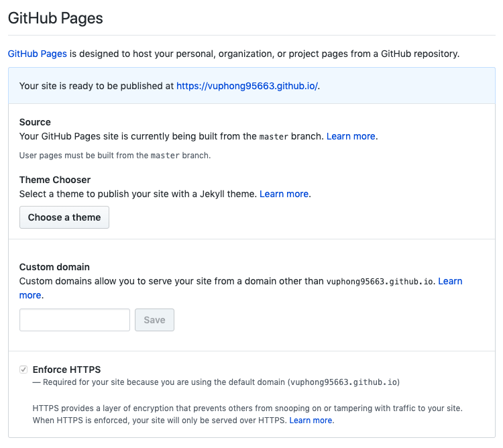This screenshot has width=503, height=448.
Task: Focus the custom domain text field
Action: tap(74, 320)
